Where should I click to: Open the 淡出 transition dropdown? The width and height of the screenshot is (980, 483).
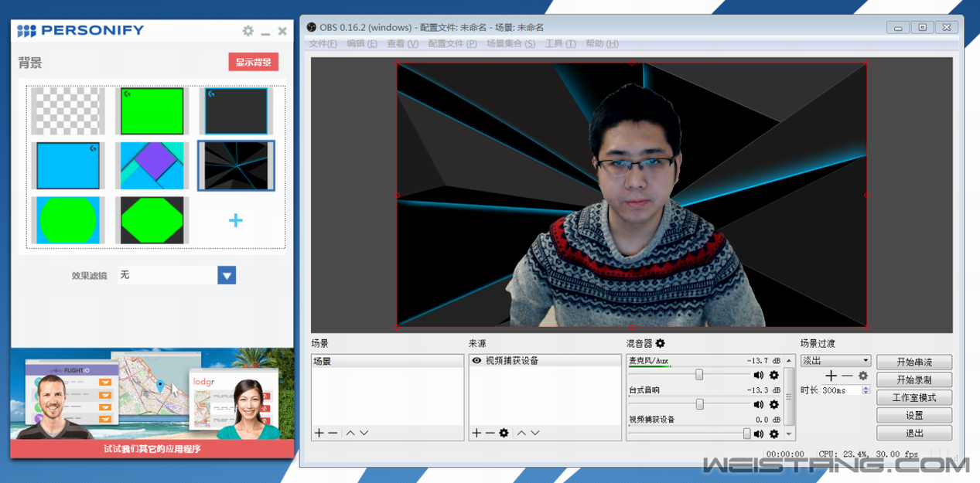click(835, 361)
